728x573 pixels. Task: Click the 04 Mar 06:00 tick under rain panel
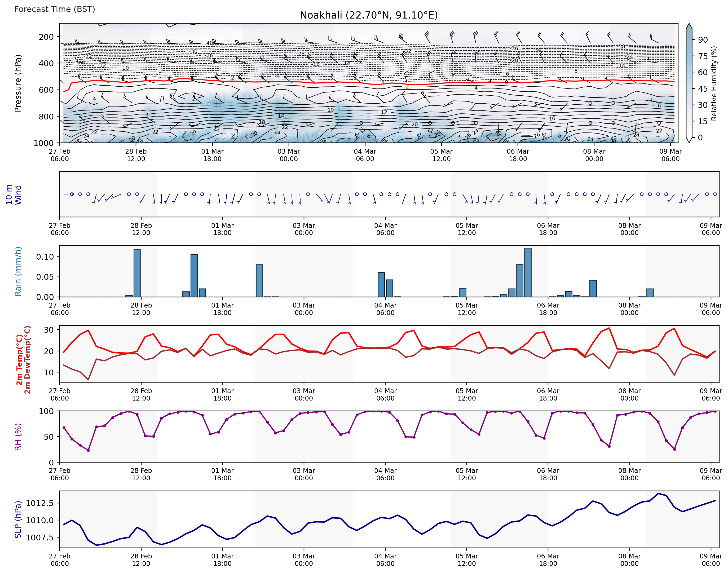pyautogui.click(x=385, y=309)
